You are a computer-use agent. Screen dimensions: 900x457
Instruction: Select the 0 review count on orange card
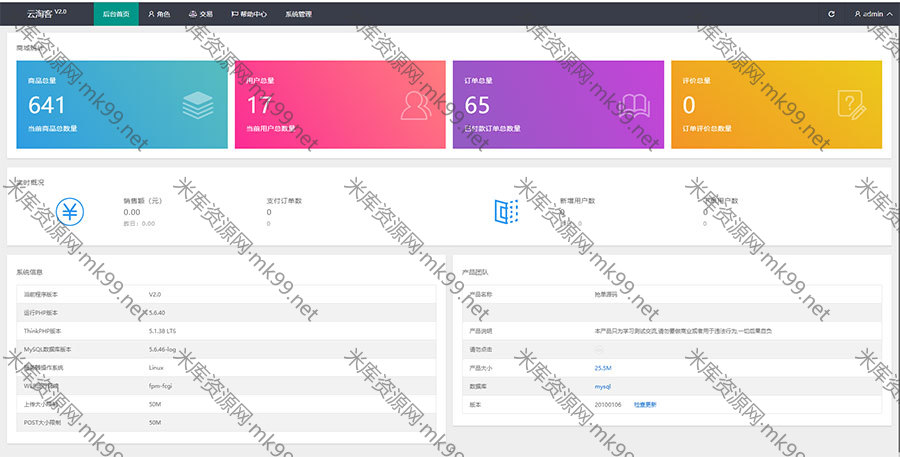click(689, 105)
